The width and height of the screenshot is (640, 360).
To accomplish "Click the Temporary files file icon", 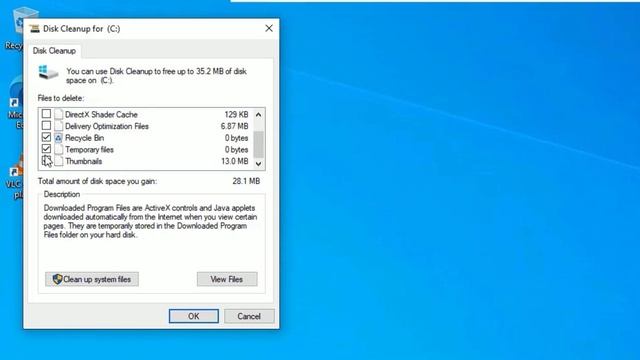I will pyautogui.click(x=59, y=149).
